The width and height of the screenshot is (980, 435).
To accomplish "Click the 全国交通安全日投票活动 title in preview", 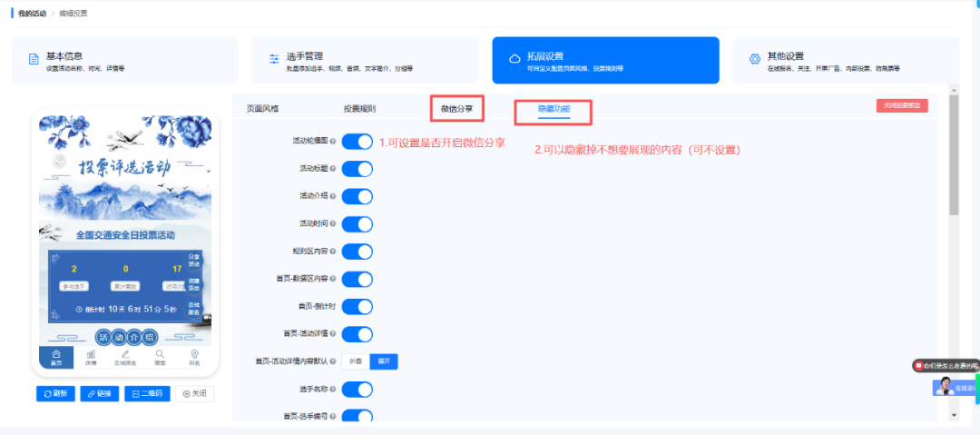I will click(x=125, y=235).
